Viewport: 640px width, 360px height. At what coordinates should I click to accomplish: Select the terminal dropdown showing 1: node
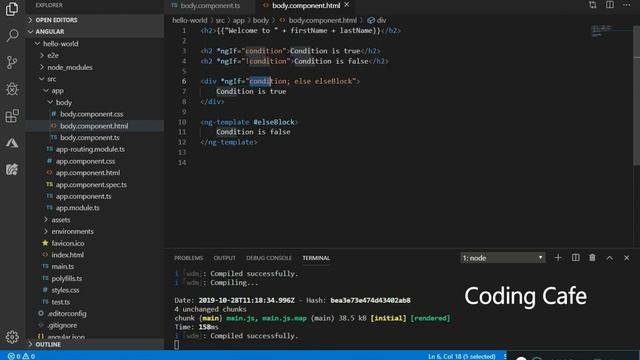pos(502,258)
